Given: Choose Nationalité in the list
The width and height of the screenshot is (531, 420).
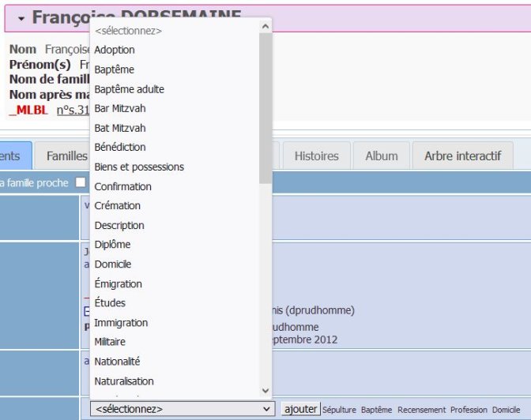Looking at the screenshot, I should pos(117,361).
